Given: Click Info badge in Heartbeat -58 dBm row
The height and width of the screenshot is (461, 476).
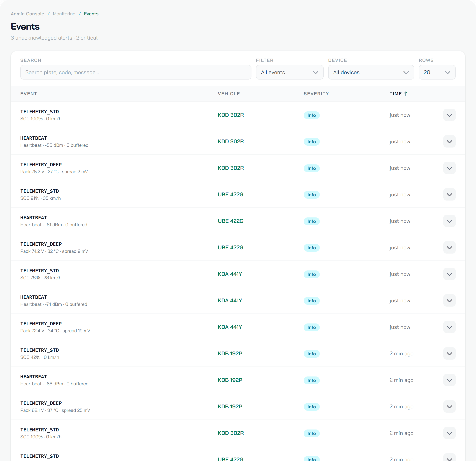Looking at the screenshot, I should [312, 142].
